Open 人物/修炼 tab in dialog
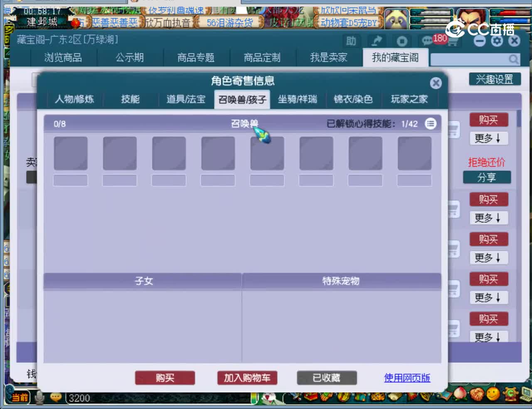The height and width of the screenshot is (409, 532). pos(74,99)
